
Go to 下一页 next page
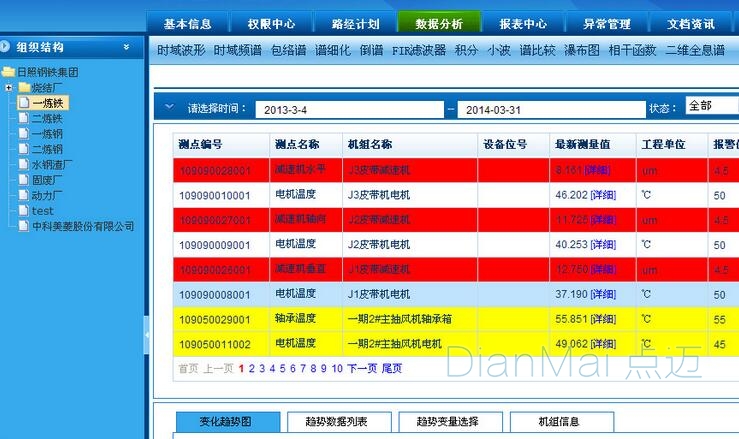click(x=362, y=369)
